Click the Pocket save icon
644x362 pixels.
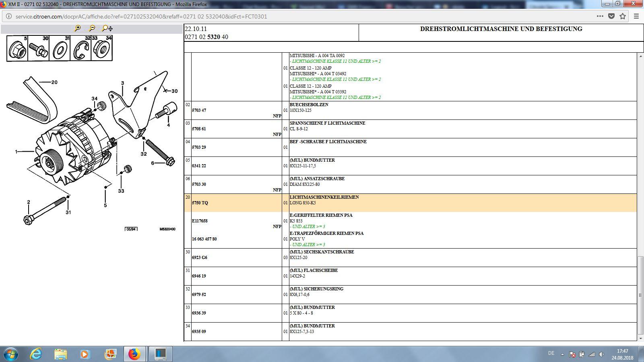(x=611, y=16)
